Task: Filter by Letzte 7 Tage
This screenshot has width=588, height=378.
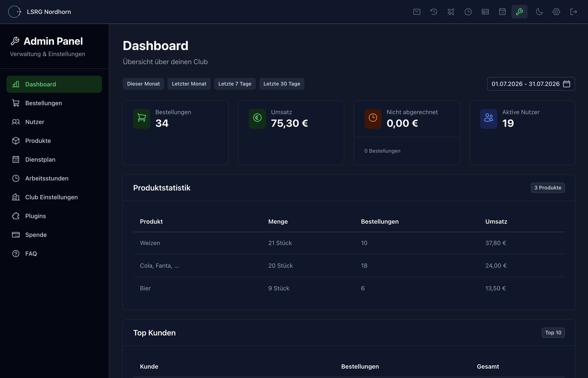Action: (235, 84)
